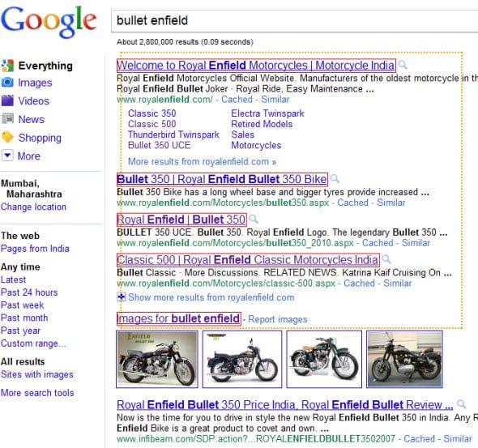Click the News newspaper icon
This screenshot has height=448, width=478.
[x=7, y=118]
